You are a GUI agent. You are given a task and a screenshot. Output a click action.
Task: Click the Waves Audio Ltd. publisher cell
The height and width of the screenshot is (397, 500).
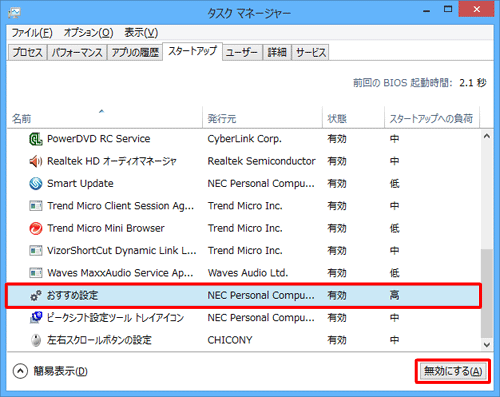(248, 273)
